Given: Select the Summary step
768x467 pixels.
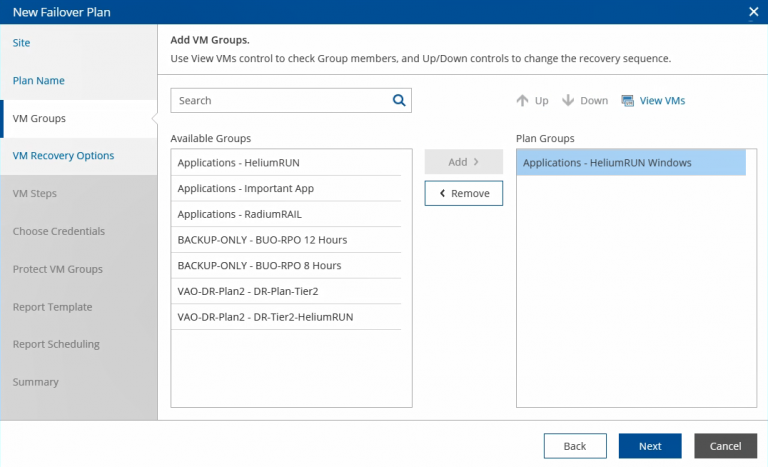Looking at the screenshot, I should click(x=78, y=382).
